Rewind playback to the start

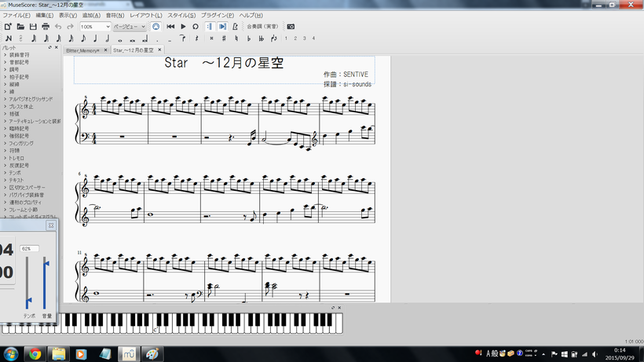tap(170, 27)
